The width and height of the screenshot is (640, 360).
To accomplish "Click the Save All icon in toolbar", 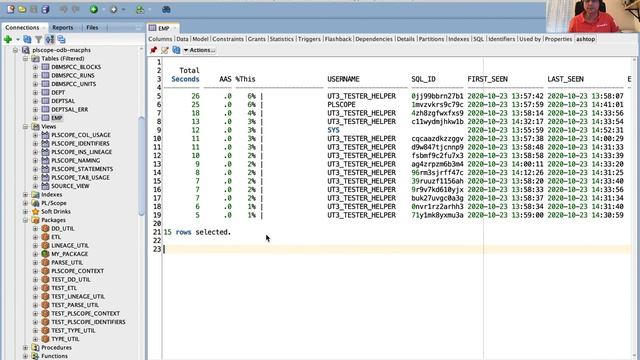I will pos(46,9).
